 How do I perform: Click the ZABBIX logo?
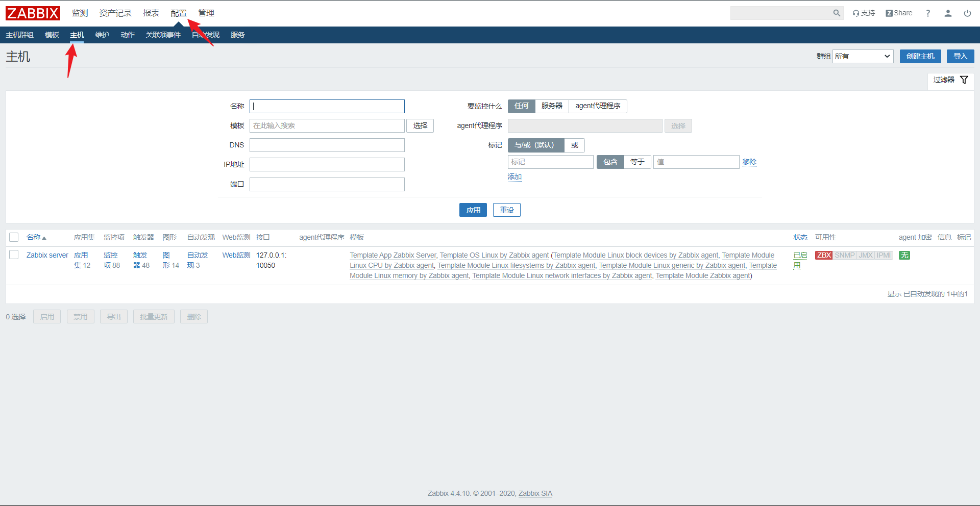33,13
